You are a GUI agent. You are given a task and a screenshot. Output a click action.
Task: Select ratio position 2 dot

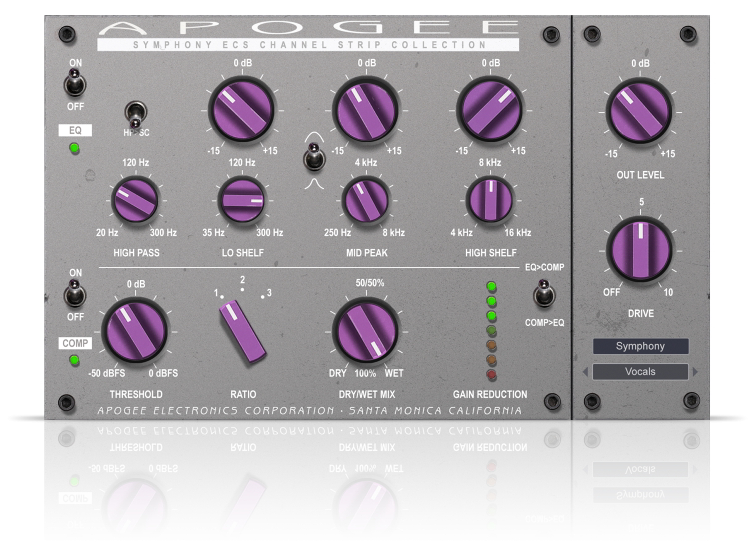coord(242,290)
